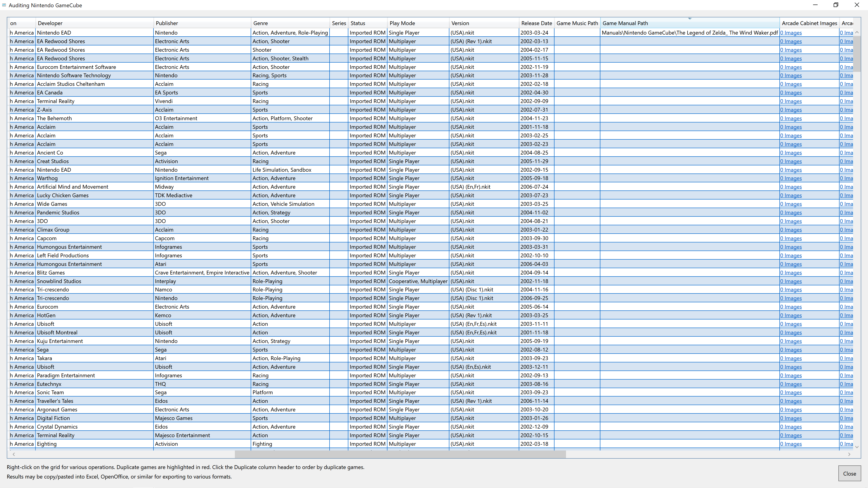Open 0 Images link for Ancient Co row
Image resolution: width=868 pixels, height=488 pixels.
791,152
